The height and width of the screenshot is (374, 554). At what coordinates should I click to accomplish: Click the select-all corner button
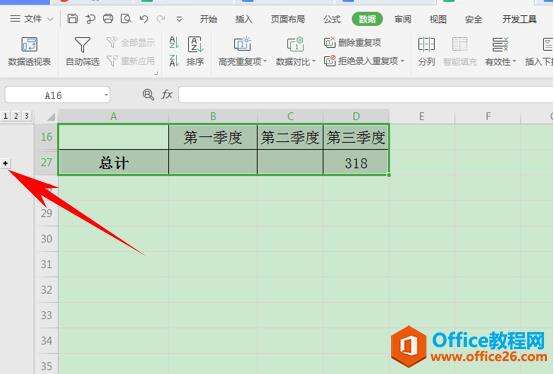(51, 117)
